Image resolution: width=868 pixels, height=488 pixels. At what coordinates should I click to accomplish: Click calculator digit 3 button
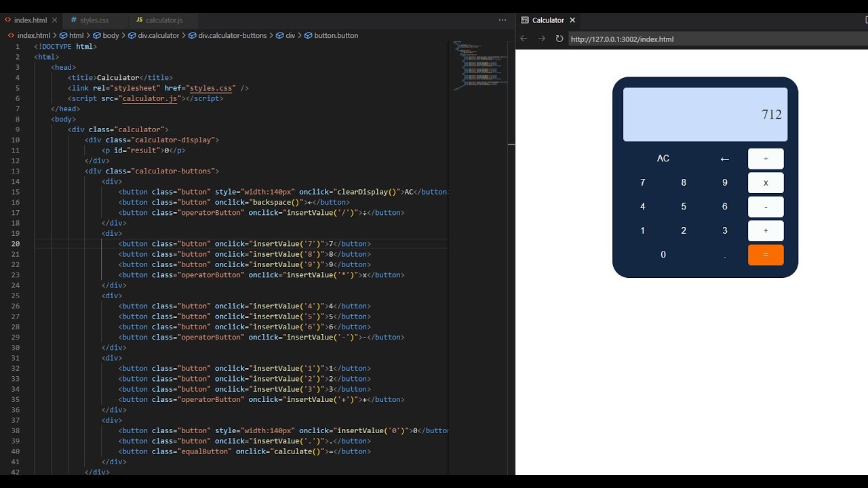coord(724,230)
